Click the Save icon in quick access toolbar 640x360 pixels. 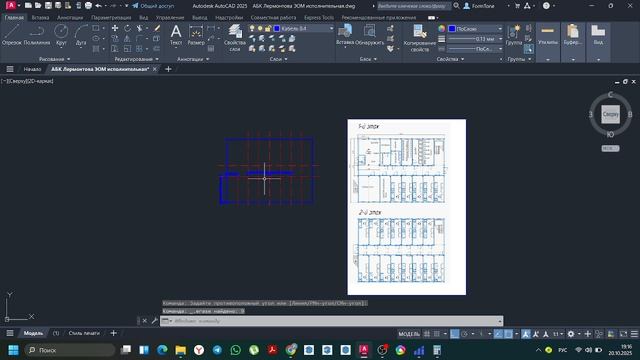48,6
